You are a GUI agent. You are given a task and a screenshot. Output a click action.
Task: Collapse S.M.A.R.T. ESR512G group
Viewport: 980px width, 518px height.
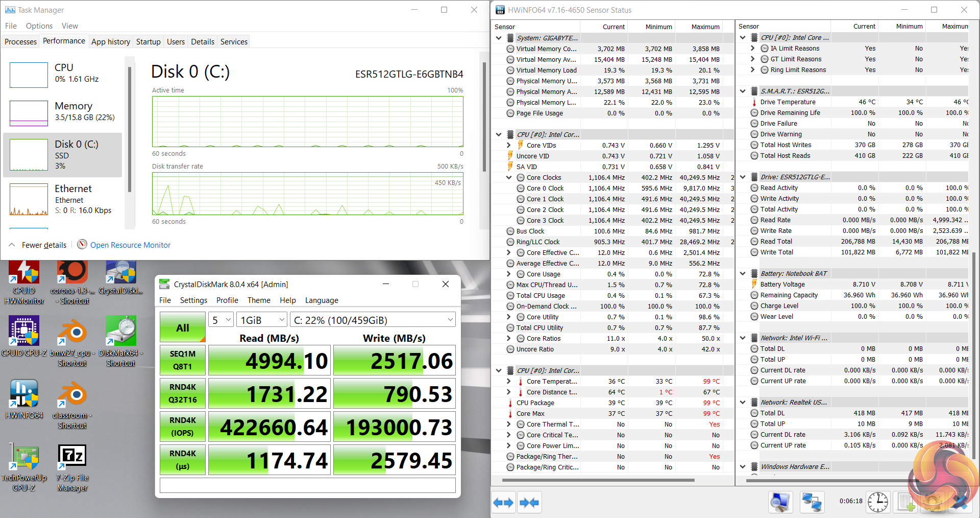(743, 91)
